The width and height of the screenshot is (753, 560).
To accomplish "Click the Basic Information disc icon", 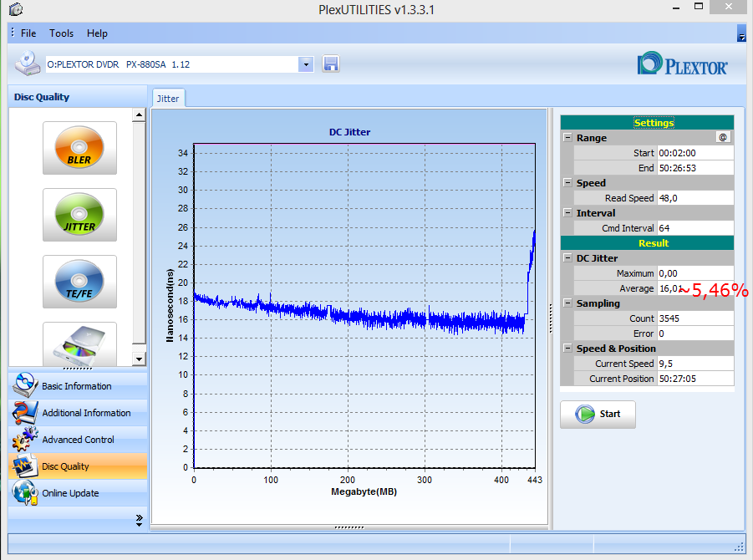I will [x=25, y=385].
